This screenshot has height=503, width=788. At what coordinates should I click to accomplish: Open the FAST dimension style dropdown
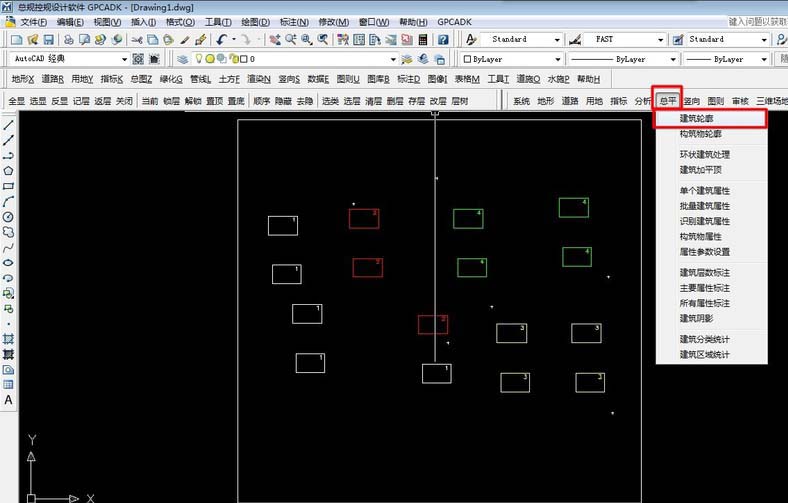(658, 40)
